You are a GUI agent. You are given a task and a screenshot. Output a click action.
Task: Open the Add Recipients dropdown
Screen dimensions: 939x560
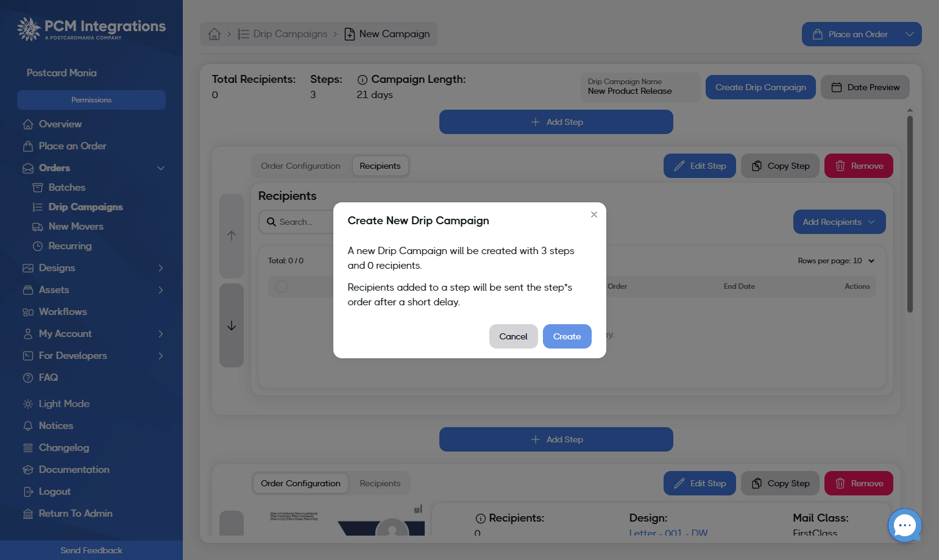click(839, 222)
